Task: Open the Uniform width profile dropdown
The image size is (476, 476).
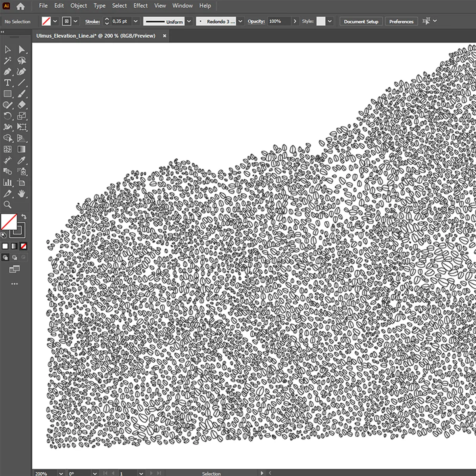Action: (x=189, y=21)
